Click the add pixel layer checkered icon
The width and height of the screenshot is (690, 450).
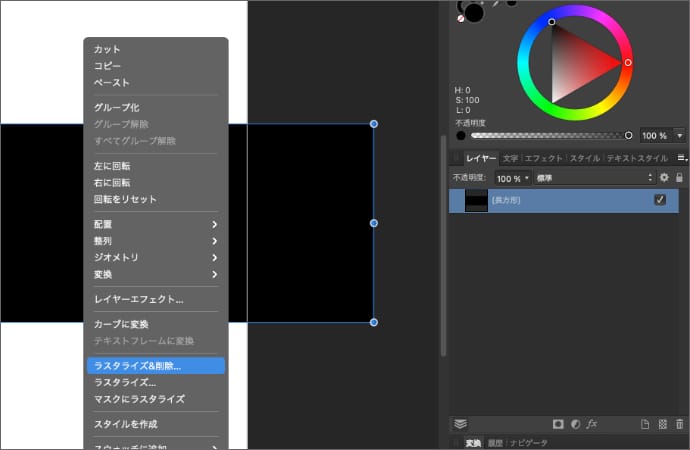(663, 424)
